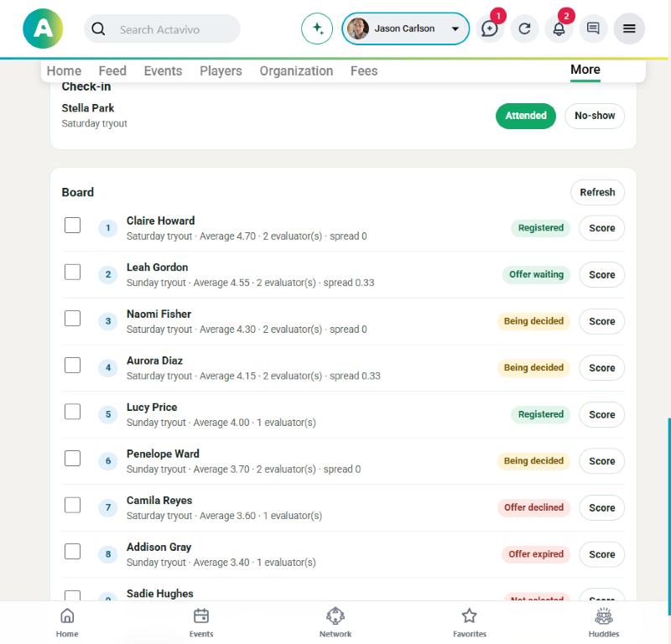Image resolution: width=671 pixels, height=644 pixels.
Task: Click Jason Carlson's profile avatar
Action: [x=358, y=29]
